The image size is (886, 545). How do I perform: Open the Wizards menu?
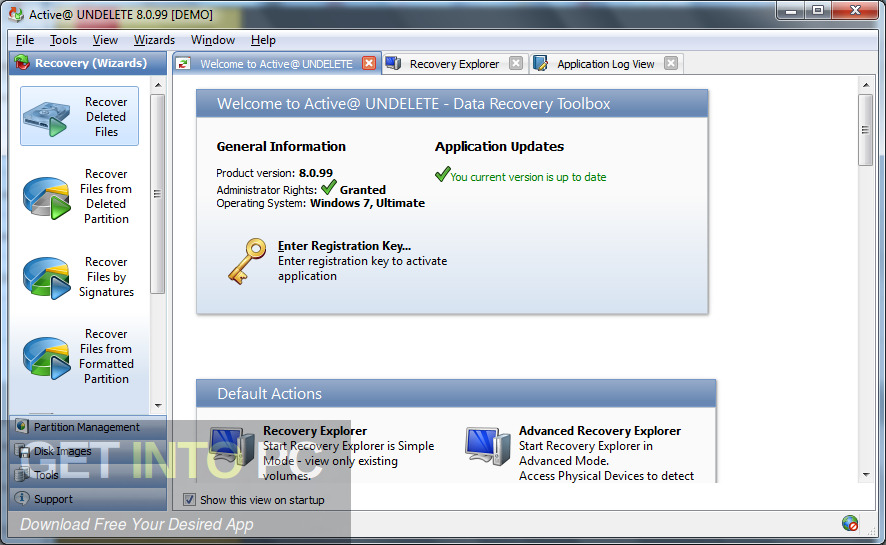pos(154,40)
